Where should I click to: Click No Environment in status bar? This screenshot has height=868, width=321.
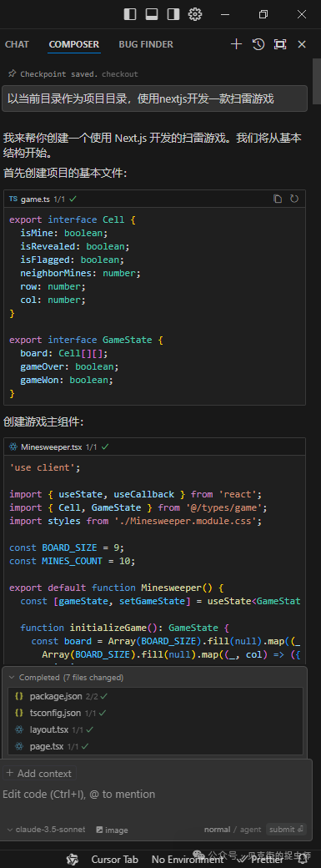click(187, 859)
